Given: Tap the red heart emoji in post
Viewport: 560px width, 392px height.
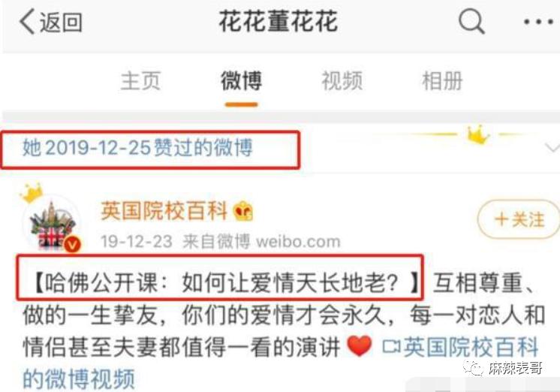Looking at the screenshot, I should (x=360, y=346).
